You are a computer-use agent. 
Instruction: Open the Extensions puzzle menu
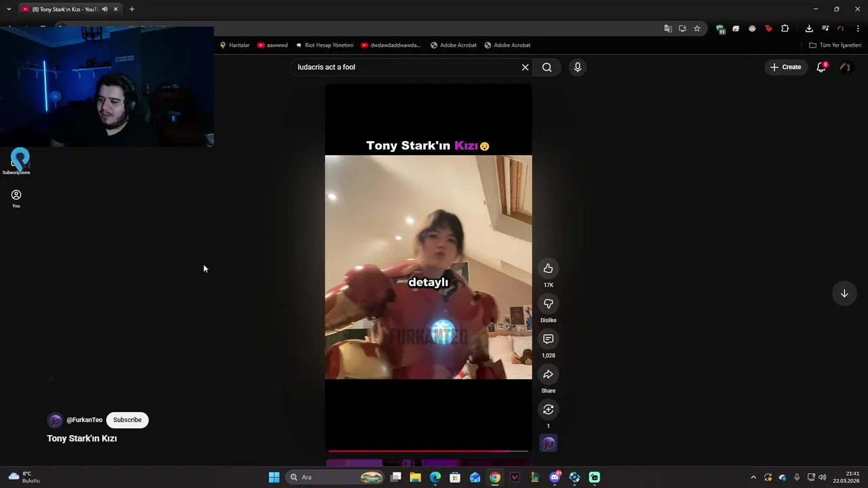pos(785,28)
